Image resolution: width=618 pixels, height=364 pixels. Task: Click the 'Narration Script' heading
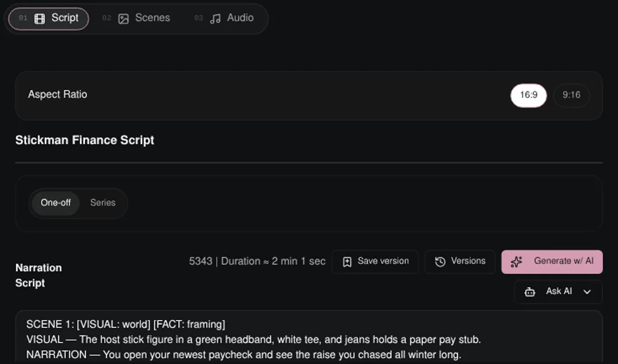click(39, 275)
